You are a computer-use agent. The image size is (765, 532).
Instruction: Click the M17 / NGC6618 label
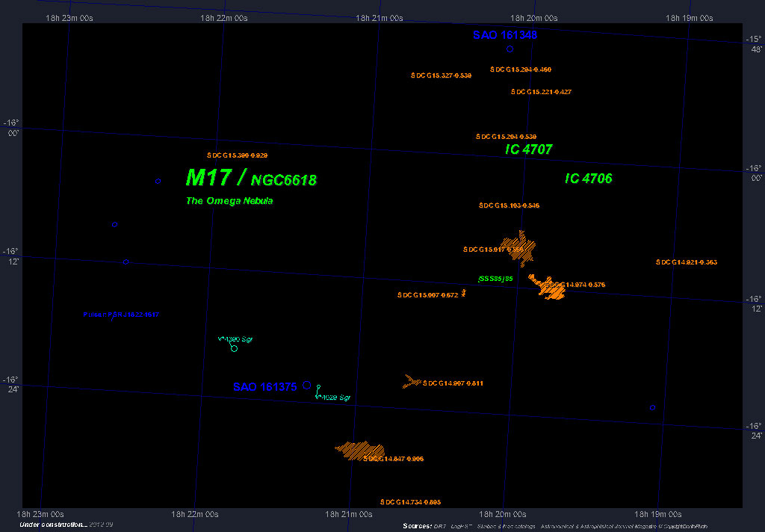pyautogui.click(x=250, y=179)
